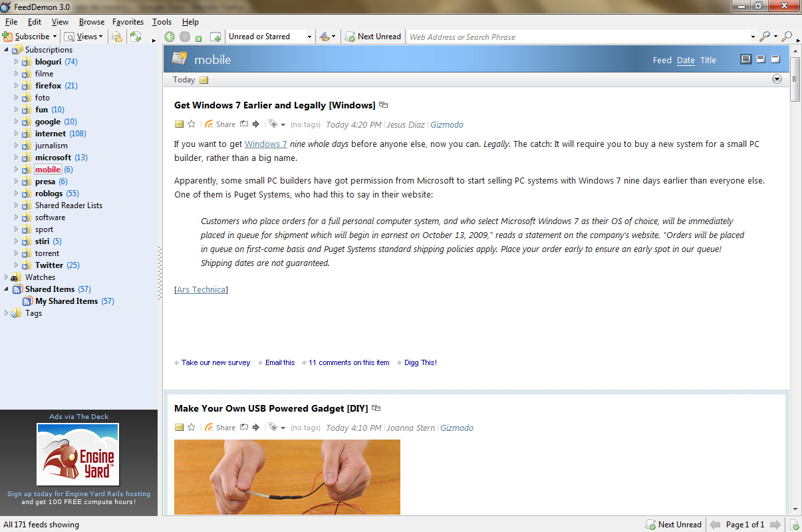Click the grey forward arrow button
Screen dimensions: 802x532
pos(185,37)
